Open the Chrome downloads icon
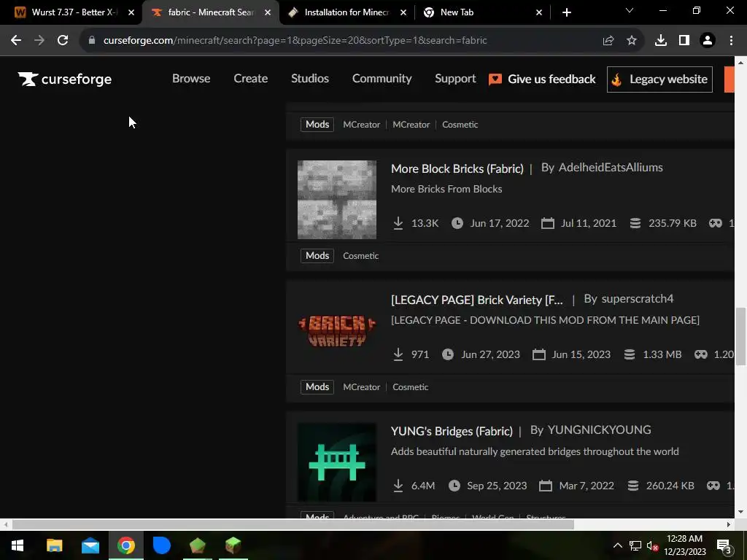The width and height of the screenshot is (747, 560). [661, 41]
